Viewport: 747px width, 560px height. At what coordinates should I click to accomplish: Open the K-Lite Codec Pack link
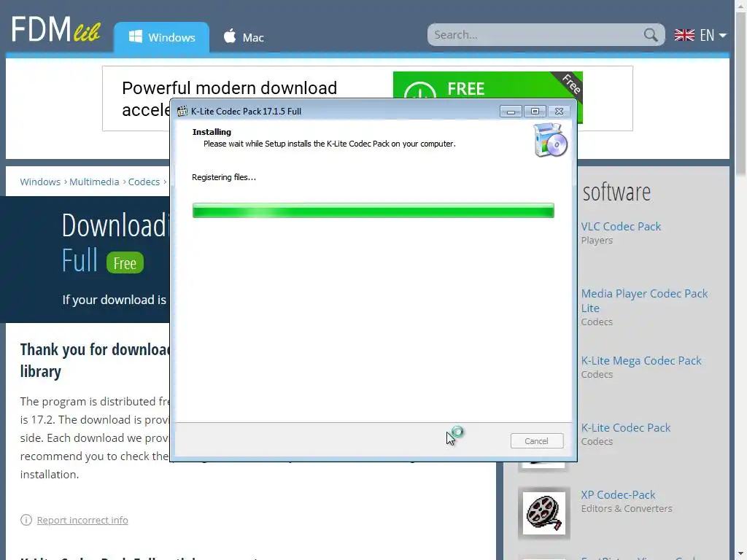pos(625,427)
